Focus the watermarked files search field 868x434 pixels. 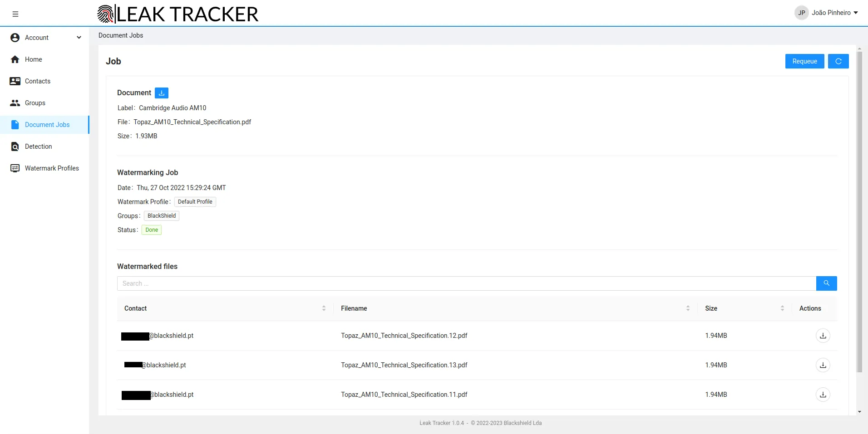coord(467,283)
